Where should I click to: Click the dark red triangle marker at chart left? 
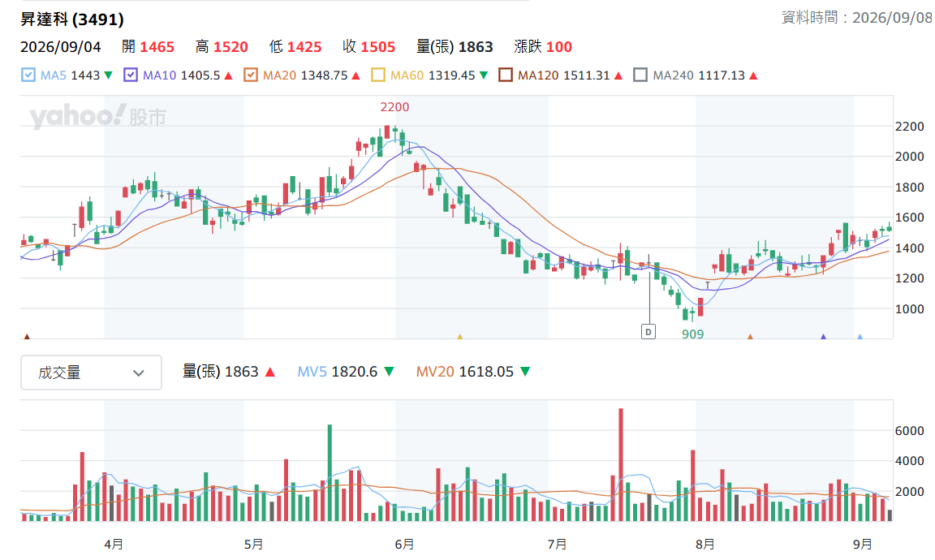coord(26,337)
